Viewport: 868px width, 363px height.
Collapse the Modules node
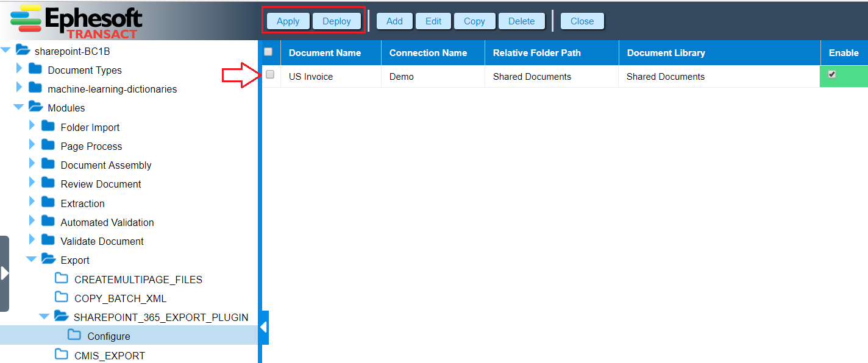(x=19, y=107)
